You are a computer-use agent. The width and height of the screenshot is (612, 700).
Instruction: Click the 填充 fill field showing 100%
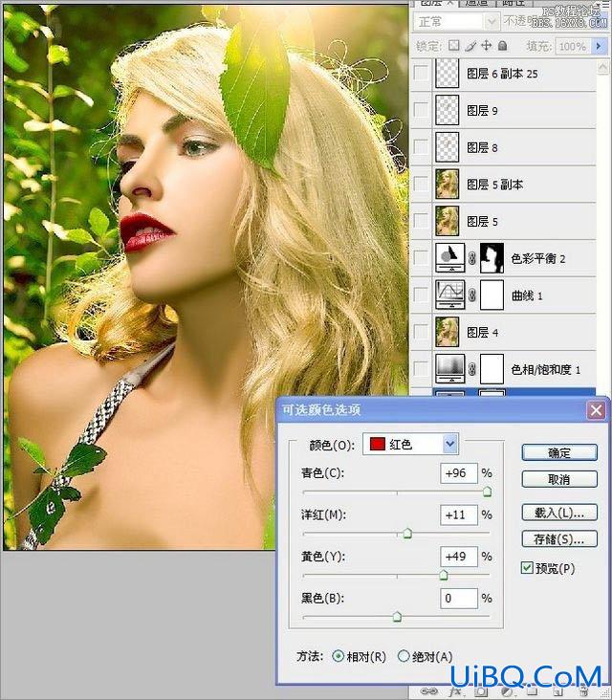573,46
